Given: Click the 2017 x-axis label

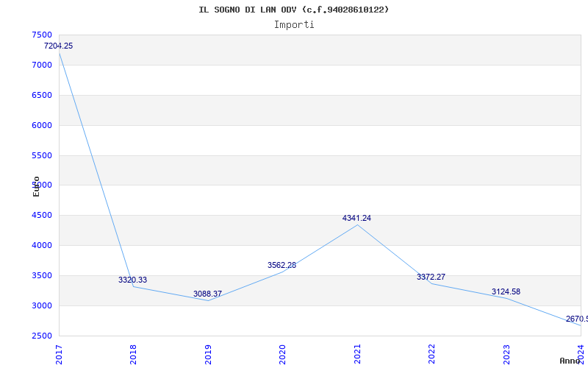Looking at the screenshot, I should pos(59,354).
